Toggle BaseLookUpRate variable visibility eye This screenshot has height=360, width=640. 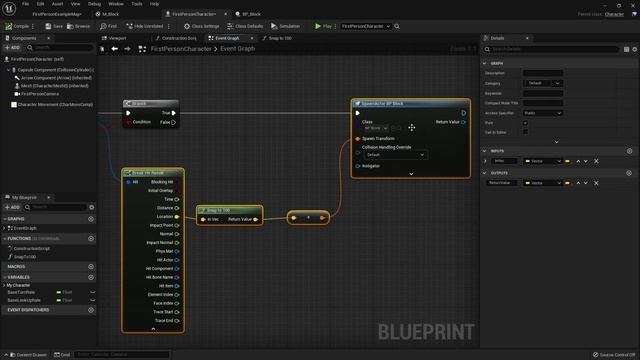point(93,300)
